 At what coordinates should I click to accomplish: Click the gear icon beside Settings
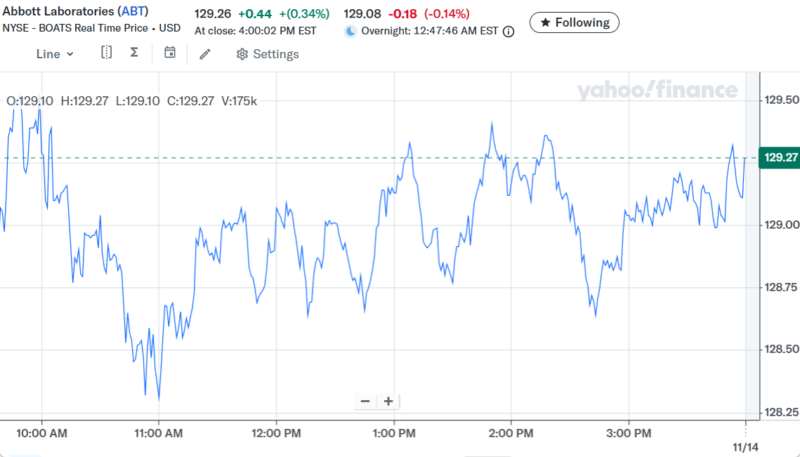[242, 54]
